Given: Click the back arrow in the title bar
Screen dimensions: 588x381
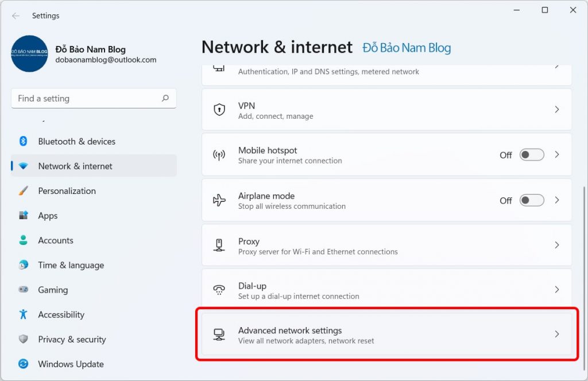Looking at the screenshot, I should click(16, 15).
